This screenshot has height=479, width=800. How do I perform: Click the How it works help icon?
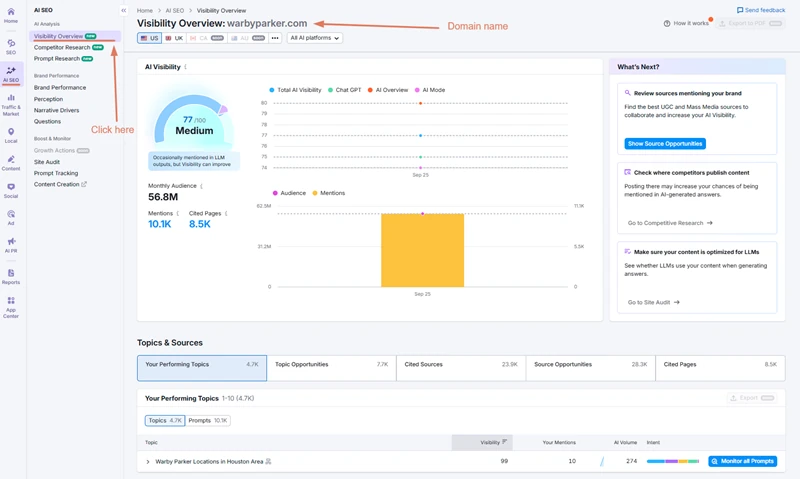pyautogui.click(x=667, y=23)
